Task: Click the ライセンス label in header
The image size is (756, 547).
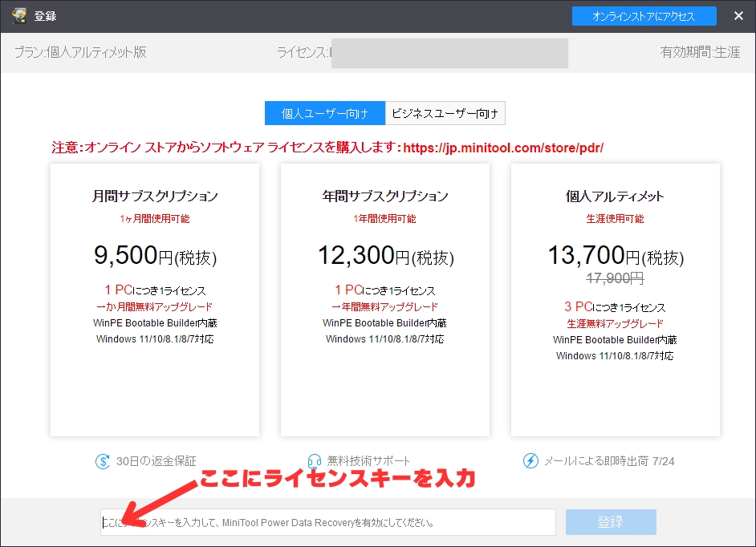Action: pyautogui.click(x=304, y=52)
